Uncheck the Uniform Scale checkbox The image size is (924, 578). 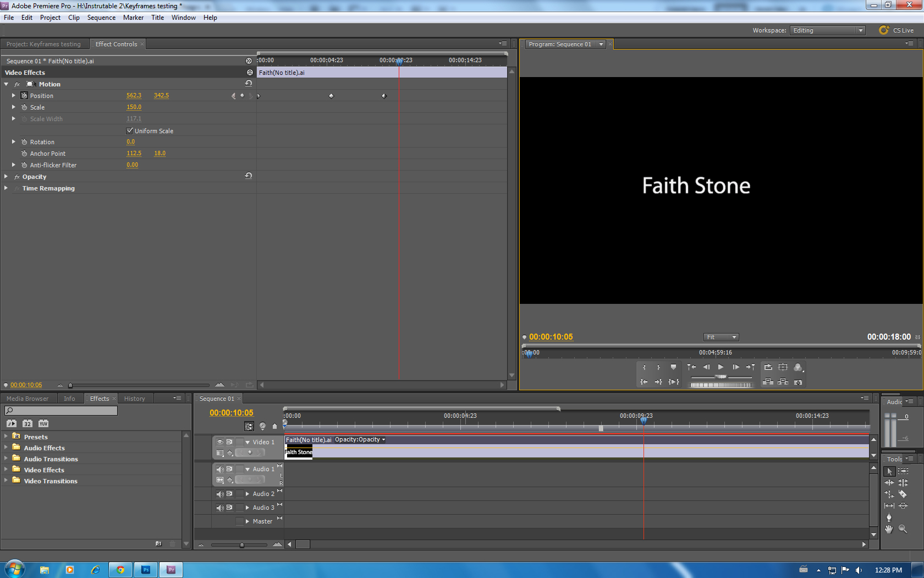click(130, 131)
